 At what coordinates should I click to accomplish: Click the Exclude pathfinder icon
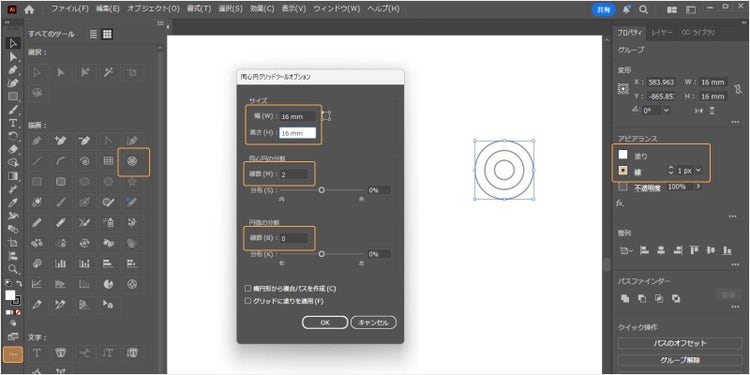[x=676, y=298]
